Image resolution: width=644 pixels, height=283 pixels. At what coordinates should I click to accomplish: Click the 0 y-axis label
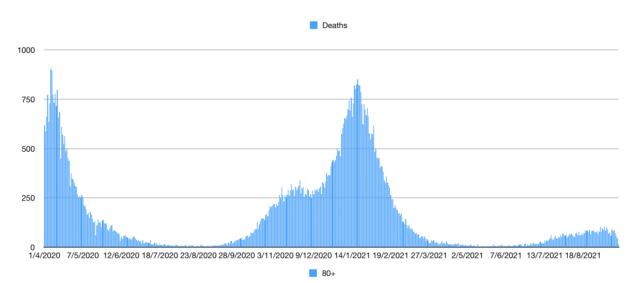click(32, 248)
